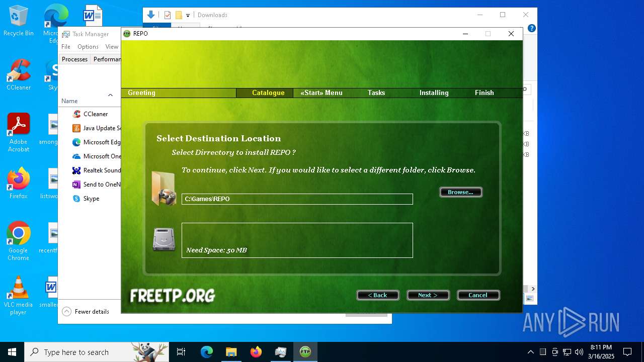Open Firefox from taskbar

tap(256, 352)
